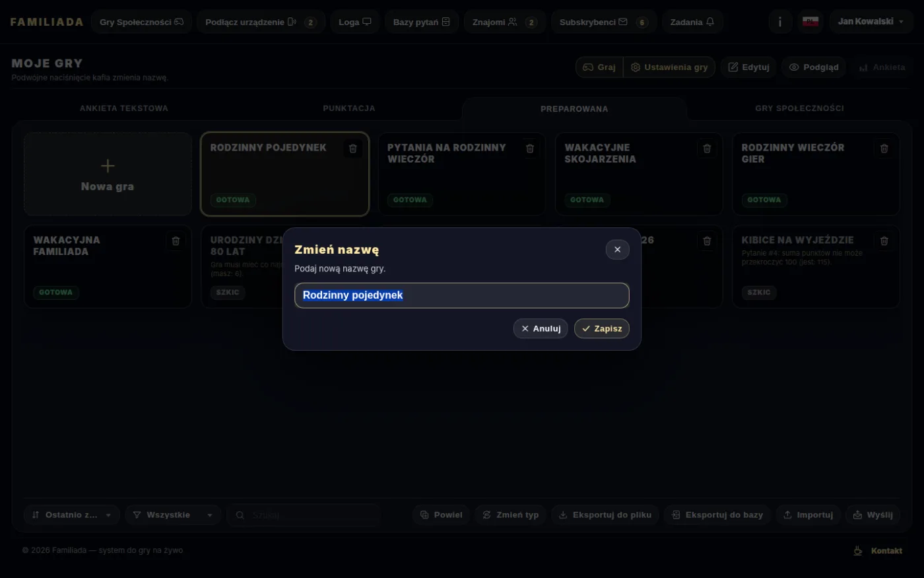Expand the Wszystkie filter dropdown
Screen dimensions: 924x578
[x=173, y=515]
